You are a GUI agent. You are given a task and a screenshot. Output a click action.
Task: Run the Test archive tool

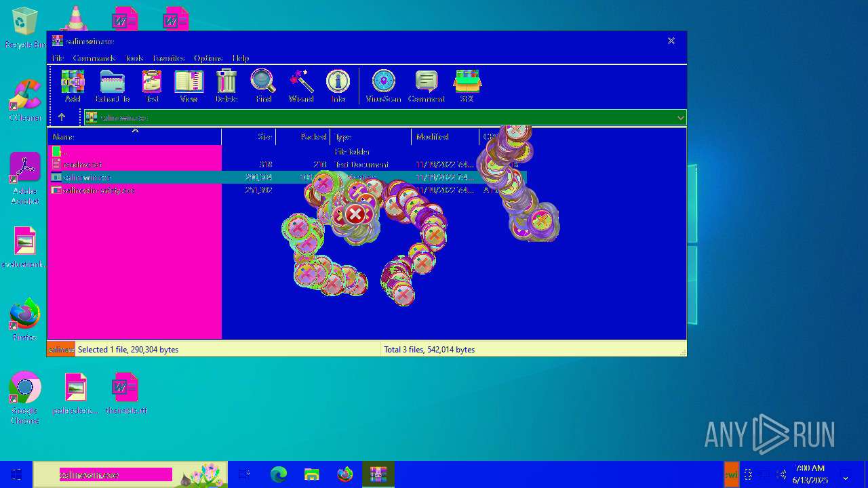coord(152,86)
